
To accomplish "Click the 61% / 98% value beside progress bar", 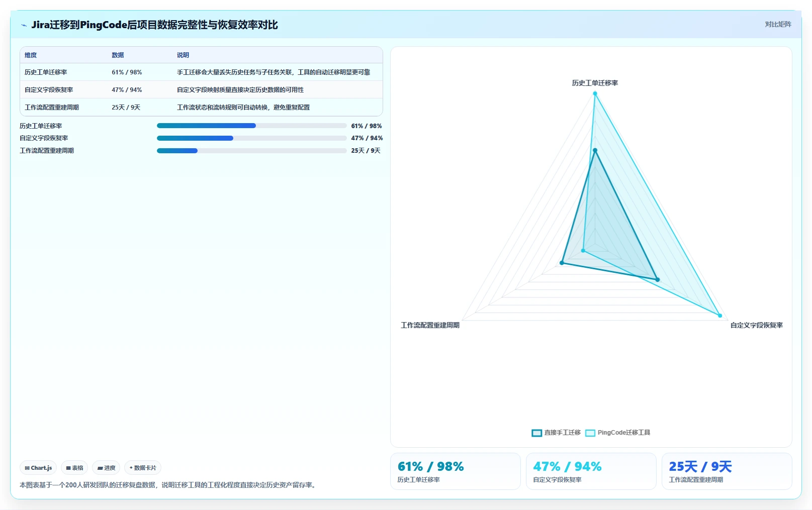I will pyautogui.click(x=367, y=126).
